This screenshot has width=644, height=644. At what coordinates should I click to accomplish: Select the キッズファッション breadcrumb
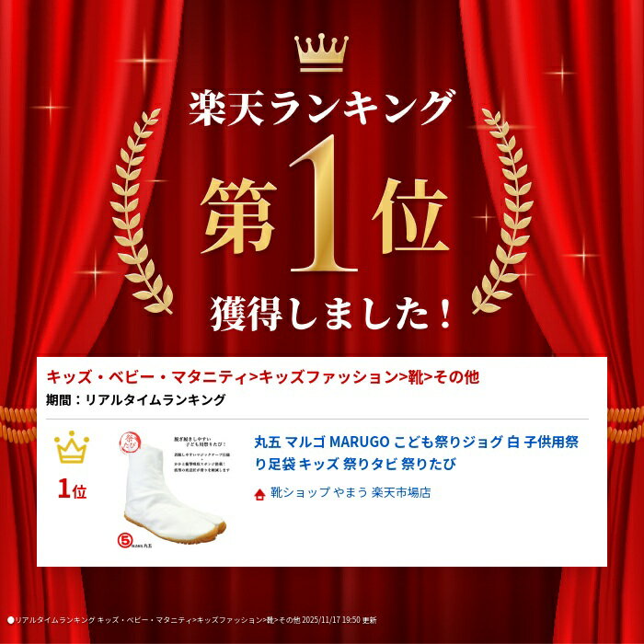point(329,377)
